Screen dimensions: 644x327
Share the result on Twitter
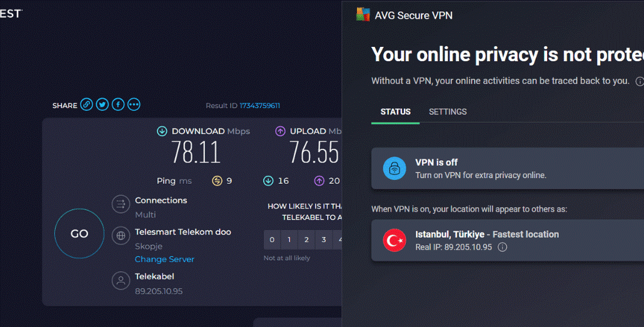(x=103, y=104)
